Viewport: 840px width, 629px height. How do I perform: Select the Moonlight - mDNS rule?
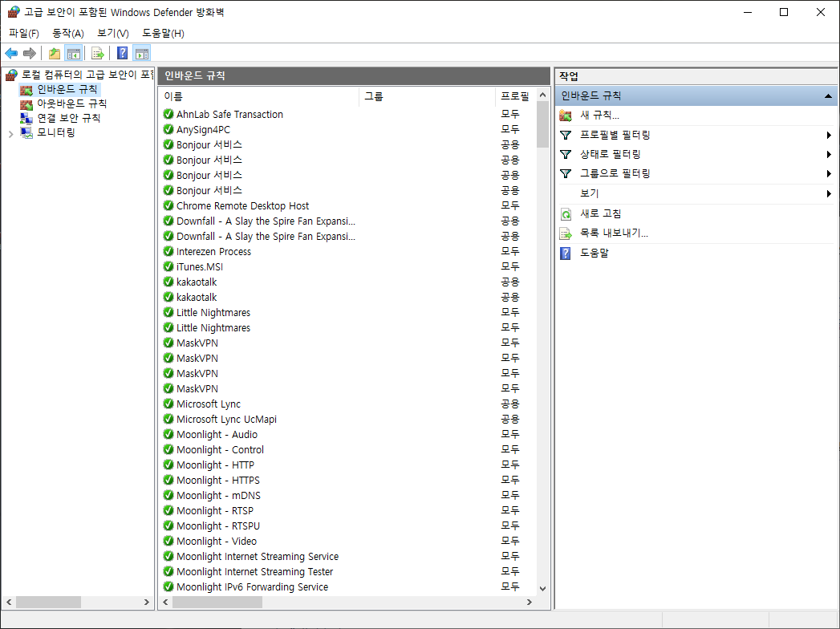click(x=218, y=496)
